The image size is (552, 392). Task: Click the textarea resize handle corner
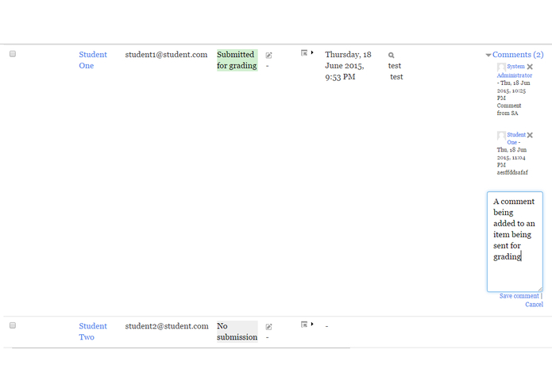tap(540, 289)
